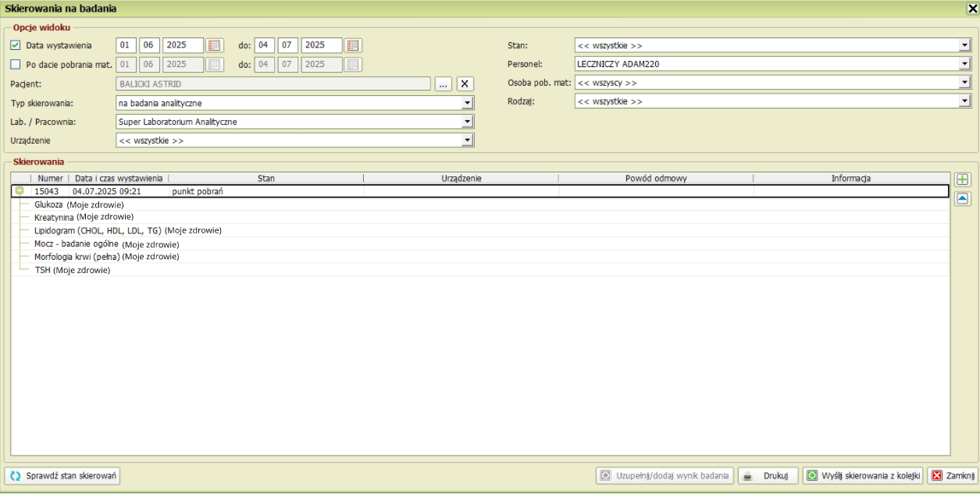
Task: Open Typ skierowania dropdown
Action: tap(468, 103)
